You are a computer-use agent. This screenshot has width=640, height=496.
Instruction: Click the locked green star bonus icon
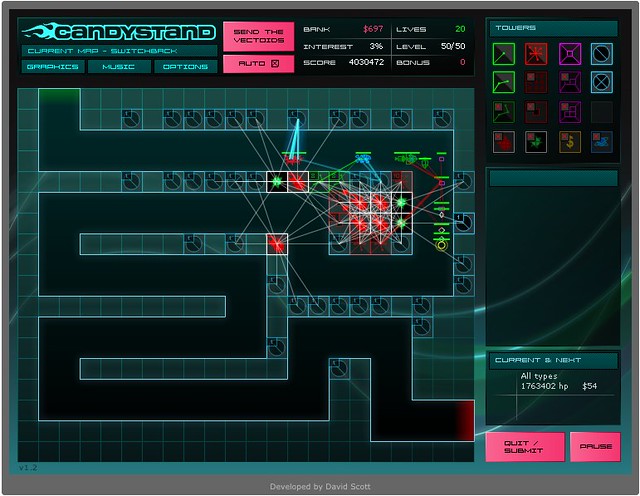click(x=536, y=142)
